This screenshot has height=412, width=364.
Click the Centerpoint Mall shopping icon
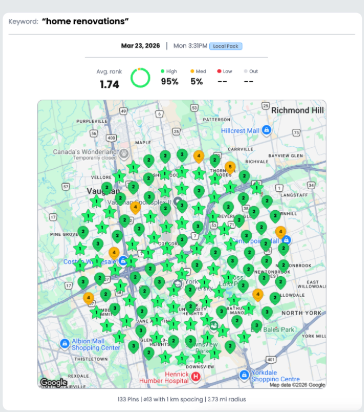tap(287, 239)
